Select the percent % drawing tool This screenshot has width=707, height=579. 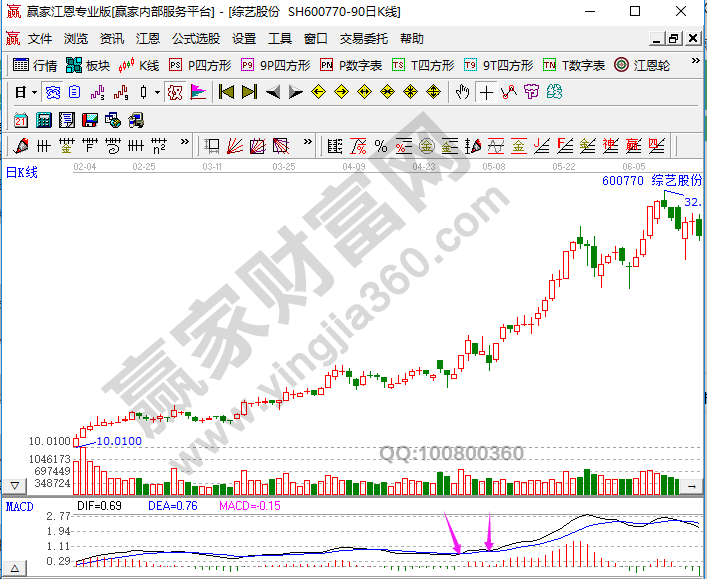pos(380,146)
